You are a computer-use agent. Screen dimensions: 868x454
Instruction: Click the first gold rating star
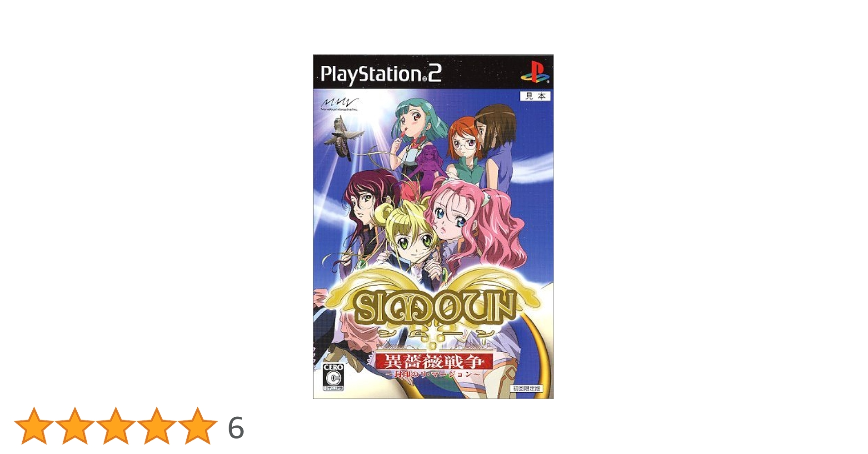point(34,426)
